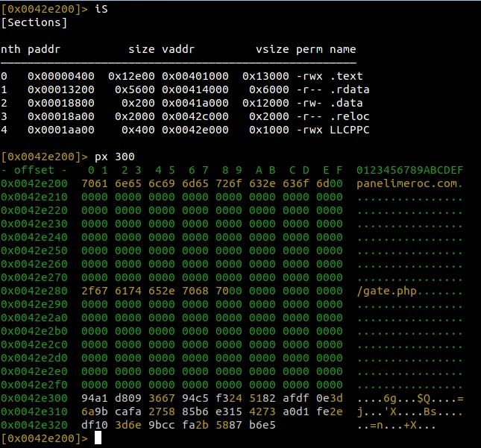The width and height of the screenshot is (481, 448).
Task: Click vaddr value 0x00401000
Action: click(195, 76)
